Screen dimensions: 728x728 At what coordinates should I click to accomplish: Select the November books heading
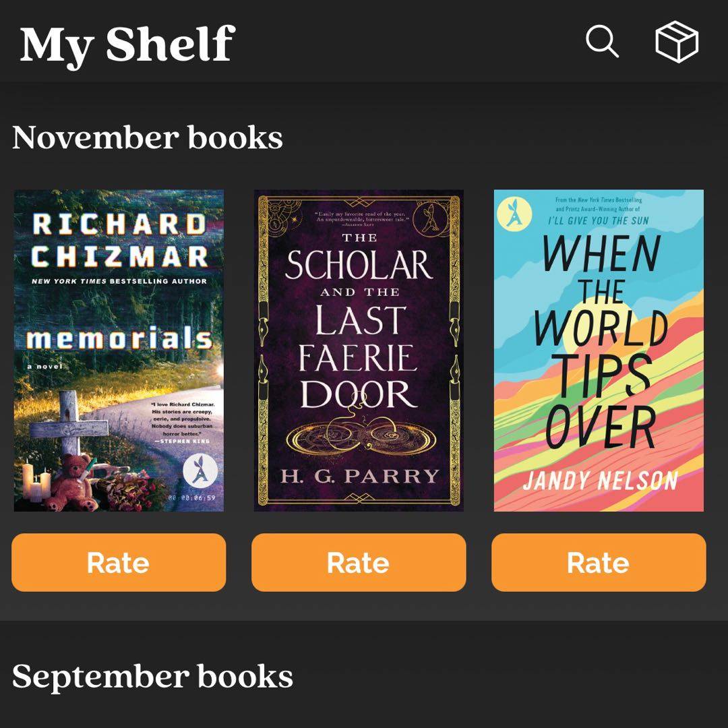(147, 138)
